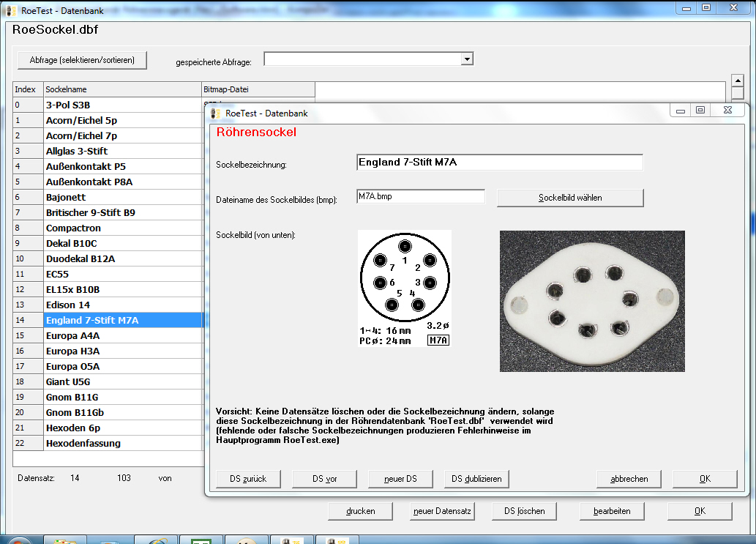The image size is (756, 544).
Task: Click Abfrage (selektieren/sortieren) button
Action: click(x=82, y=60)
